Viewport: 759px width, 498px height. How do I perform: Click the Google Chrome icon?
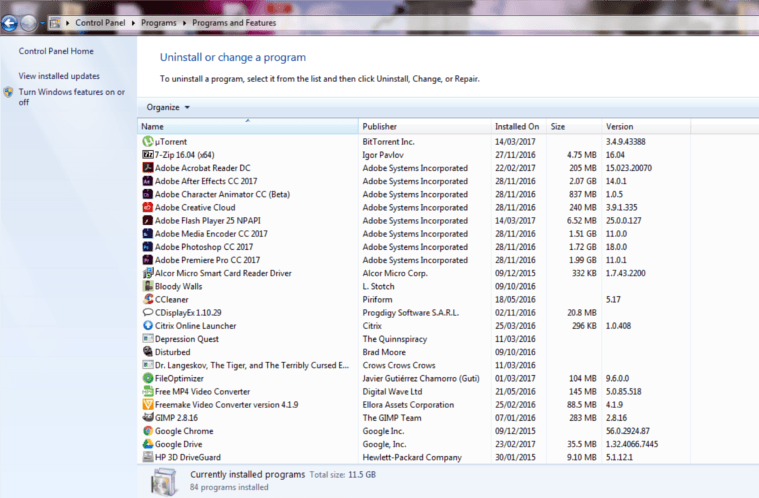click(148, 430)
